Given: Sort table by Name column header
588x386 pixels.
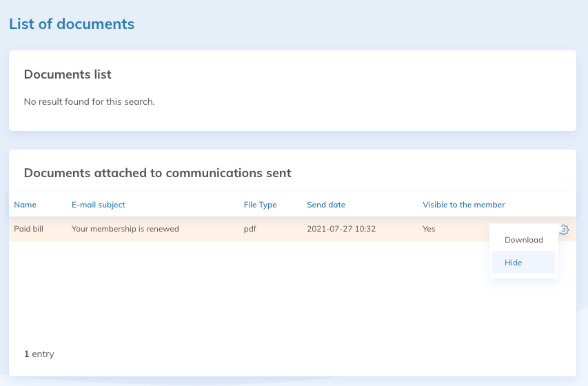Looking at the screenshot, I should 25,205.
